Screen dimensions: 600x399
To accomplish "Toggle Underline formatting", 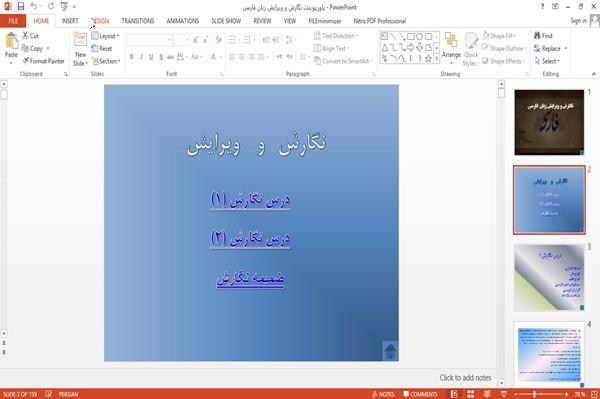I will pos(151,57).
